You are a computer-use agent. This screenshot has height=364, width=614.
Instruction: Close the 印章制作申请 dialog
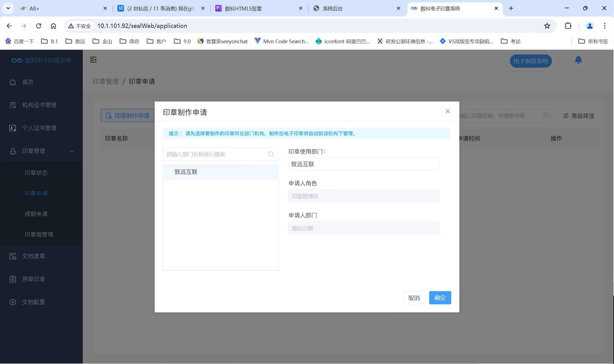point(447,111)
